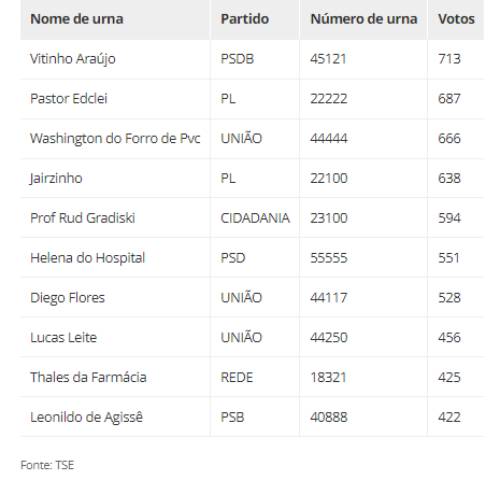Click the "Número de urna" column header
This screenshot has height=480, width=500.
tap(364, 19)
